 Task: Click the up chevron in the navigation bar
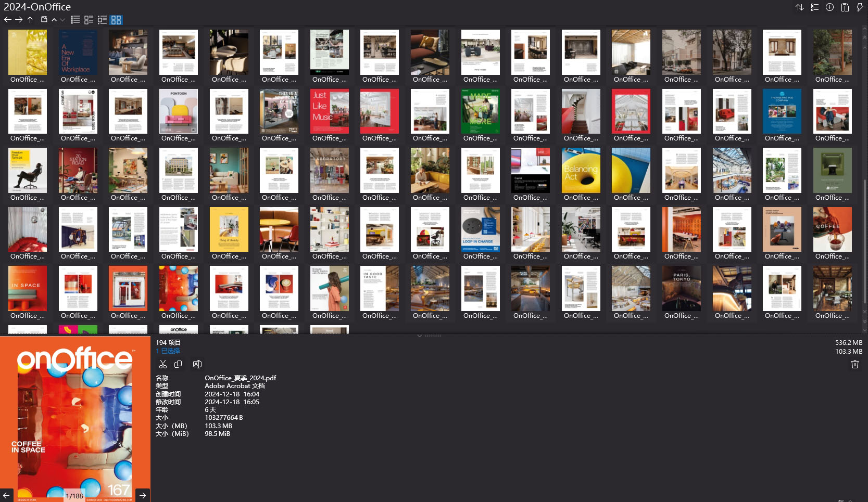[x=54, y=20]
